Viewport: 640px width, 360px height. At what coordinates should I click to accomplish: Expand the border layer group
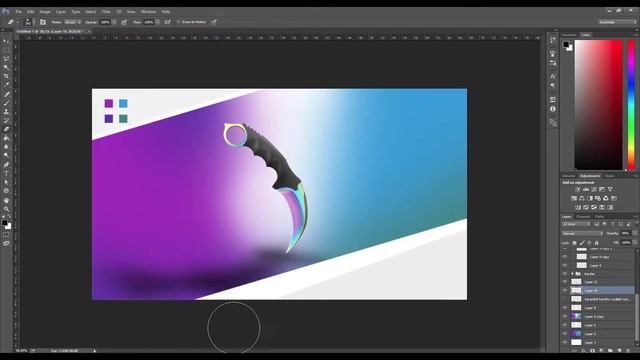click(572, 274)
